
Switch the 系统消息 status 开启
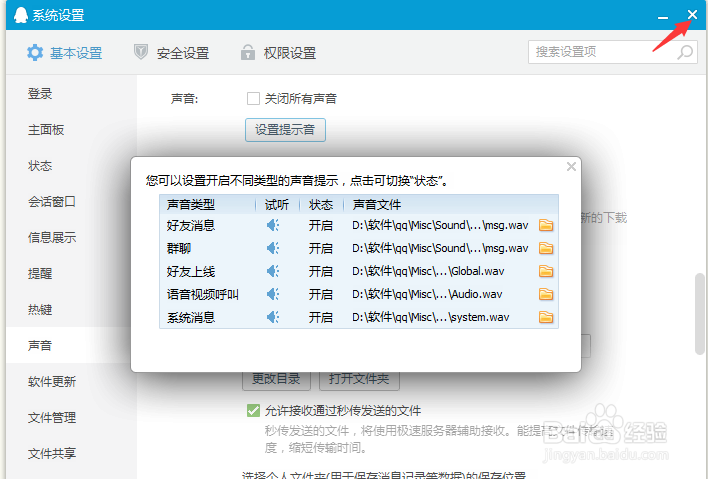tap(321, 317)
